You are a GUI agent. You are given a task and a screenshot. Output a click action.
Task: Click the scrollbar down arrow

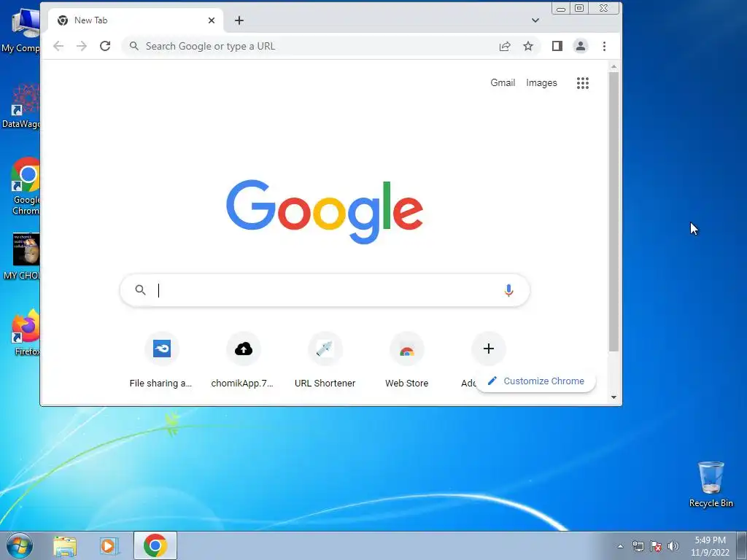(614, 397)
